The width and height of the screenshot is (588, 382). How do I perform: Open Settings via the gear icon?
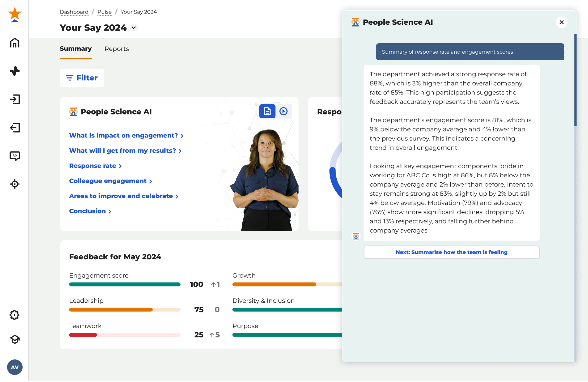click(x=14, y=315)
